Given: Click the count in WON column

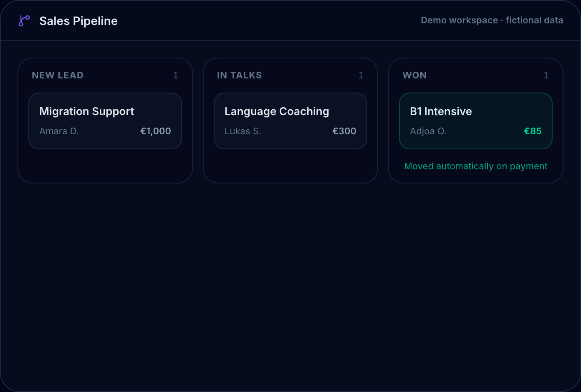Looking at the screenshot, I should tap(546, 75).
